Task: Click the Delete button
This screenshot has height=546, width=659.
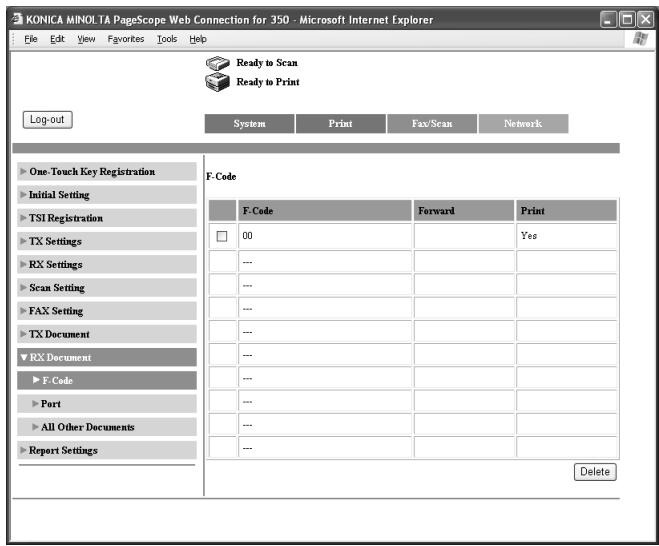Action: click(x=595, y=472)
